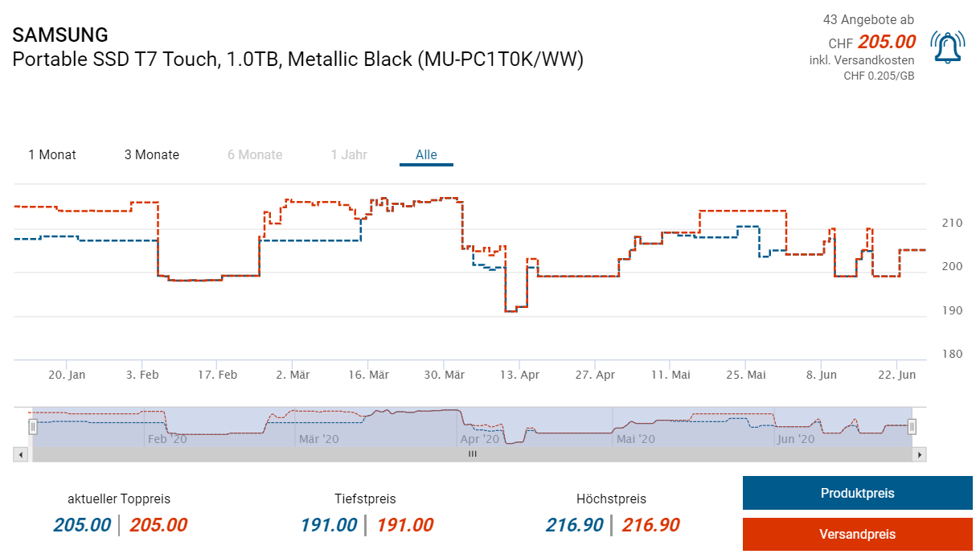
Task: Click the Tiefstpreis 191.00 product price value
Action: tap(329, 526)
